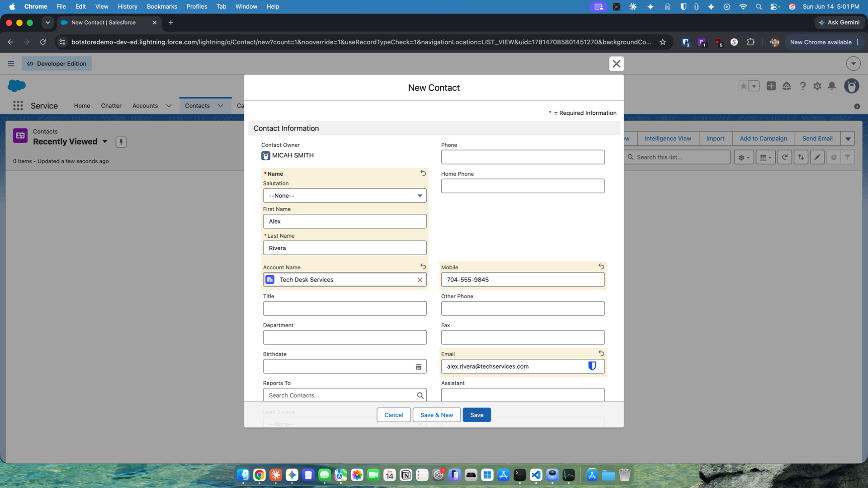Click the Bitwarden shield in Email field

[x=592, y=366]
